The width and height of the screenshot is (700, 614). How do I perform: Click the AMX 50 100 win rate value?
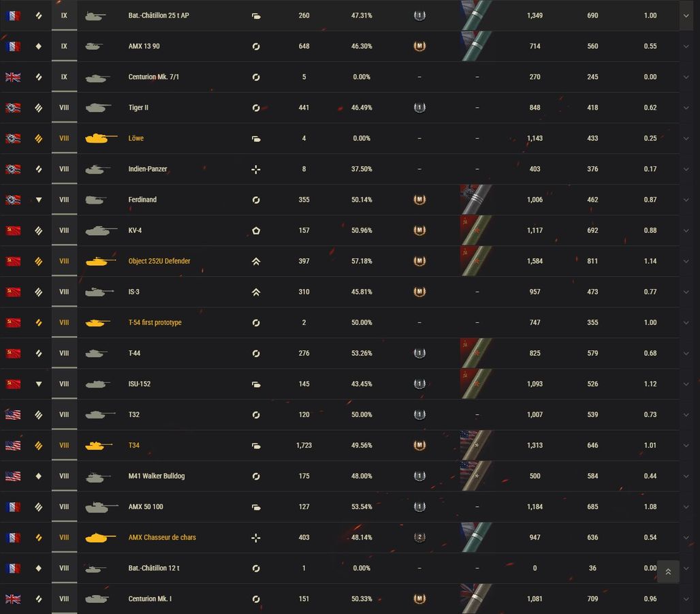coord(362,507)
